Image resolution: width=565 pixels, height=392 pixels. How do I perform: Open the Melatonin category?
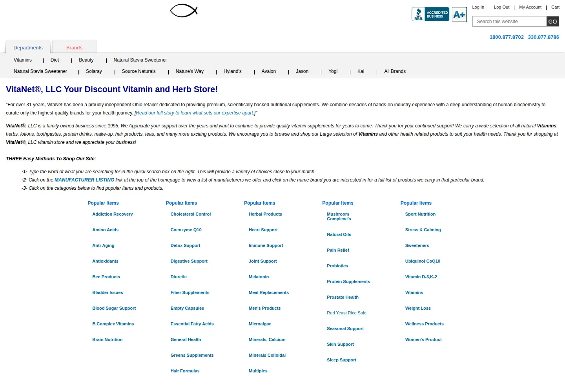(259, 277)
